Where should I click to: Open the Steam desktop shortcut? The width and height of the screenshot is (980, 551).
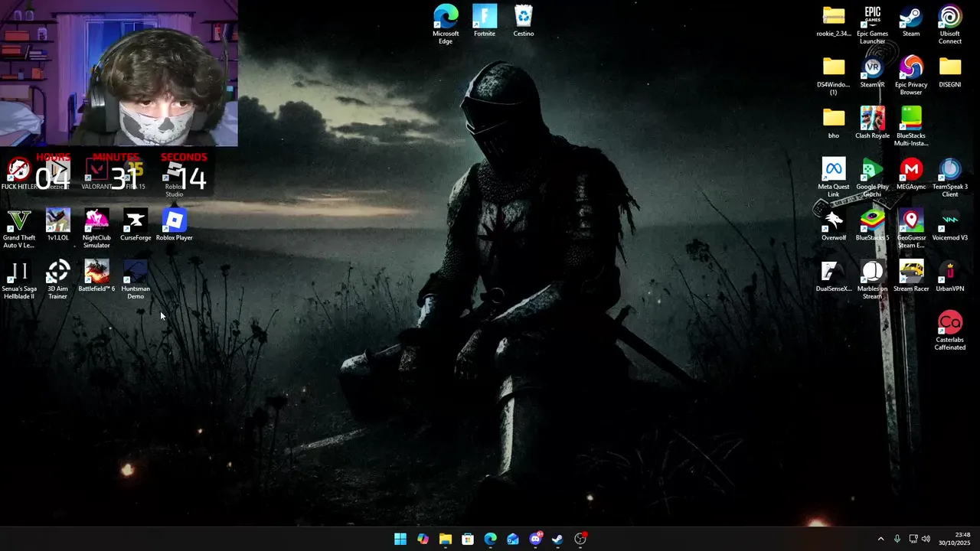pos(911,21)
